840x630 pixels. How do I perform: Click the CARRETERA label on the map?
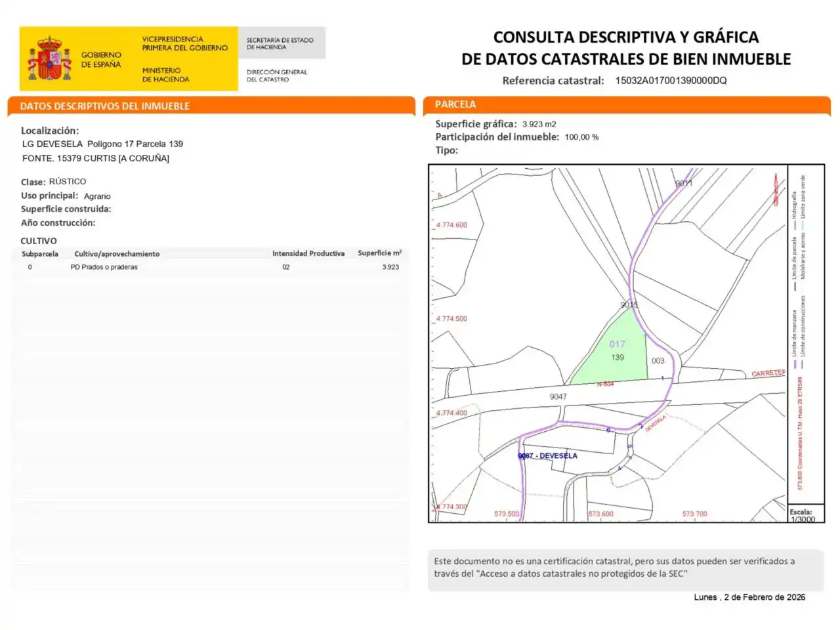(x=768, y=373)
